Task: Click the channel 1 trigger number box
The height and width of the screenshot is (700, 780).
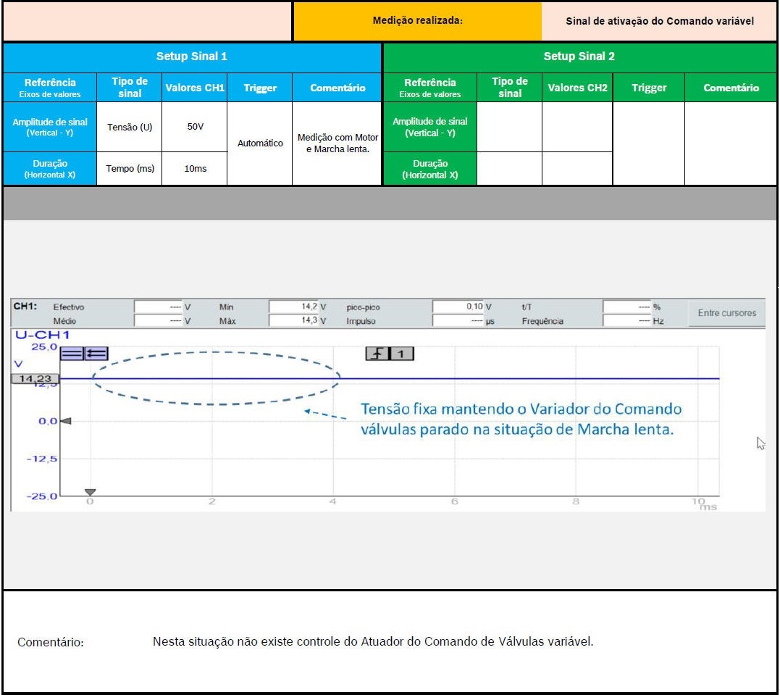Action: (402, 354)
